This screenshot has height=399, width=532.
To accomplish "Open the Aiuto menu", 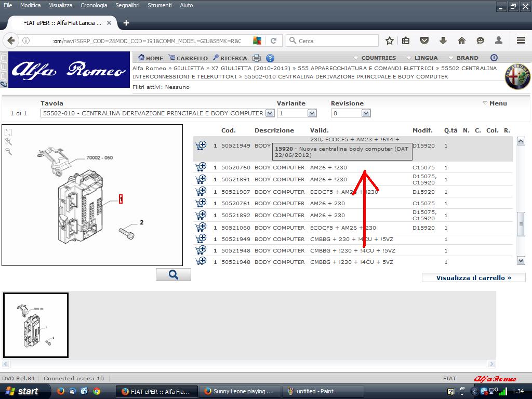I will [187, 5].
